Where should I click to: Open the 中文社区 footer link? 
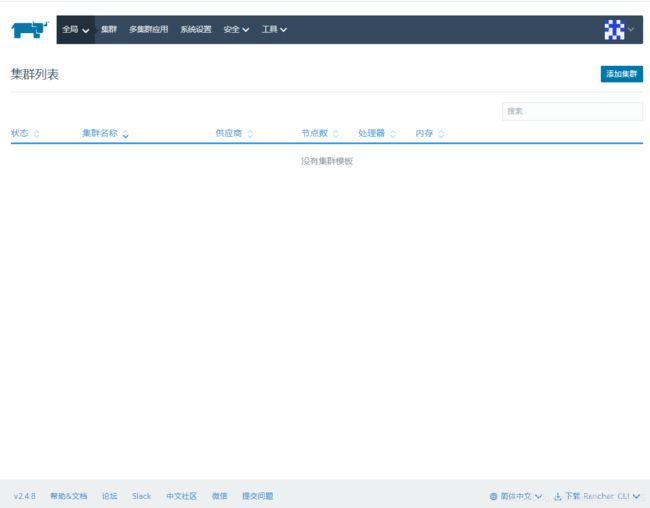pos(181,496)
